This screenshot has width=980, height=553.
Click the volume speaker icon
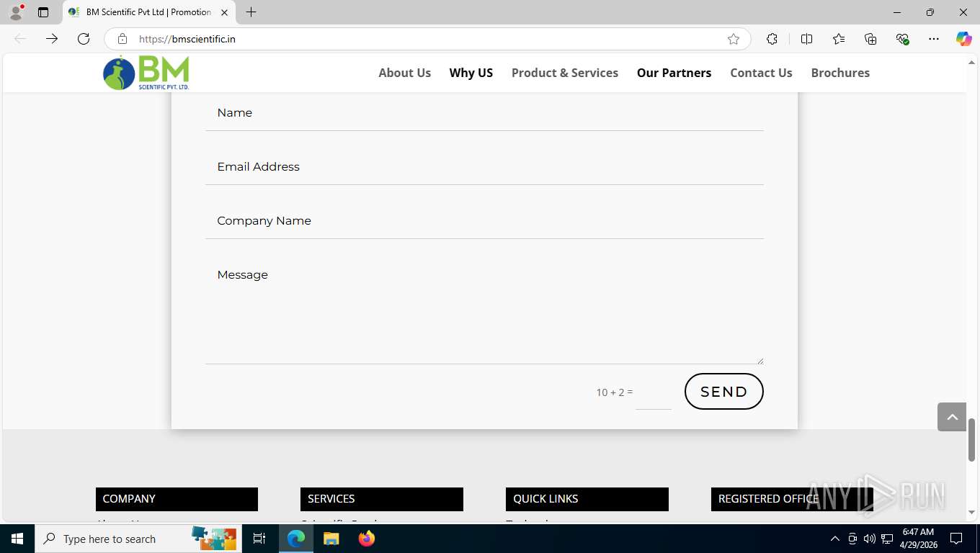coord(869,539)
